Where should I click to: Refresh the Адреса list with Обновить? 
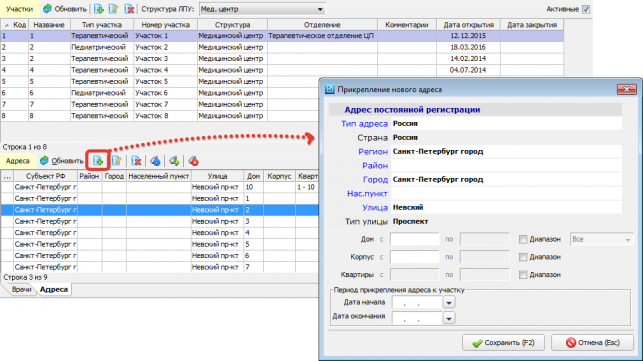[x=62, y=161]
